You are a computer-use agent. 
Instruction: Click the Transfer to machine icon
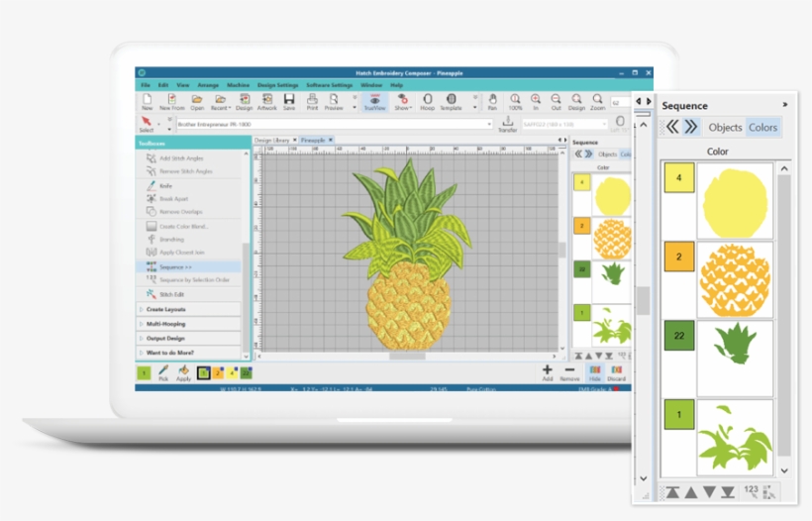(507, 124)
